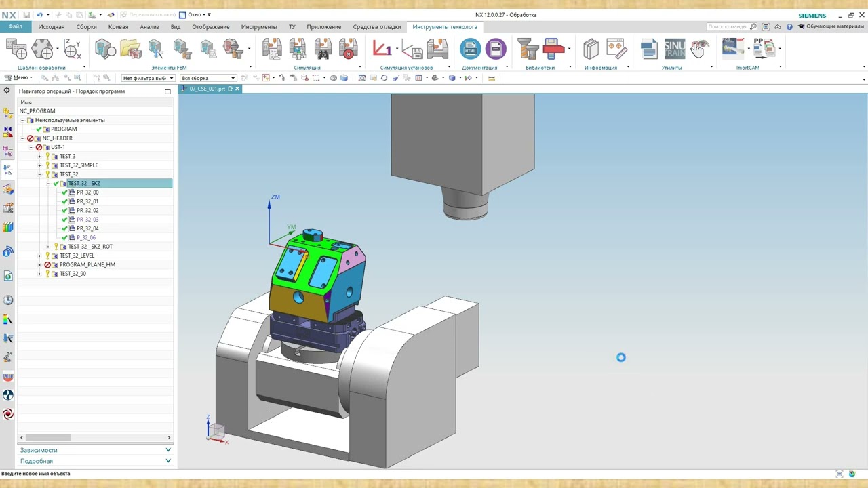Viewport: 868px width, 488px height.
Task: Click the Operation Navigator sidebar tab icon
Action: pos(8,170)
